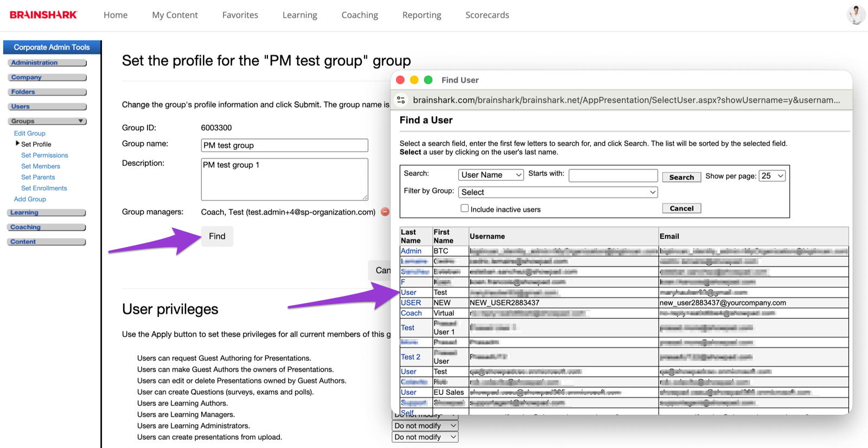This screenshot has width=868, height=448.
Task: Toggle Include inactive users checkbox
Action: (x=464, y=208)
